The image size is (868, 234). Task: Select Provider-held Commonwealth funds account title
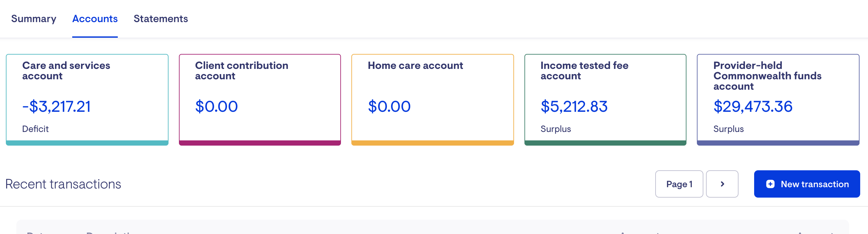[x=767, y=76]
